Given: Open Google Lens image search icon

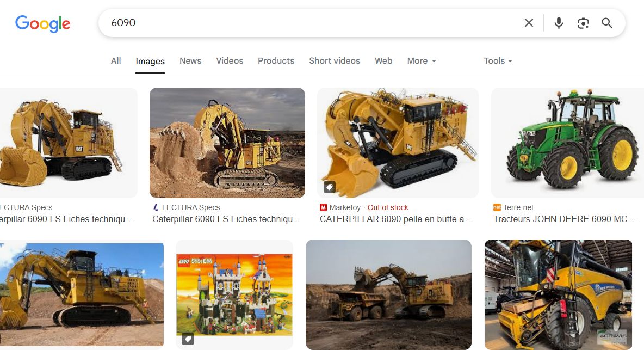Looking at the screenshot, I should click(x=583, y=23).
